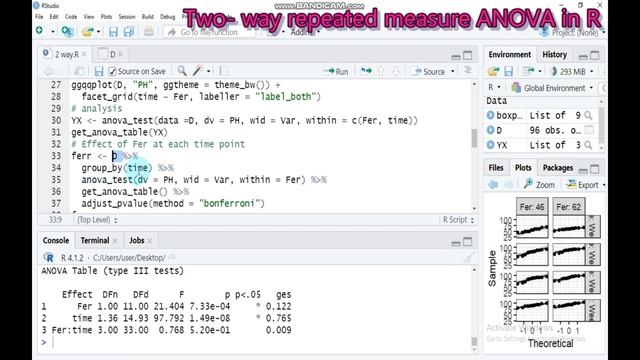
Task: Switch to the Files tab
Action: click(x=496, y=168)
